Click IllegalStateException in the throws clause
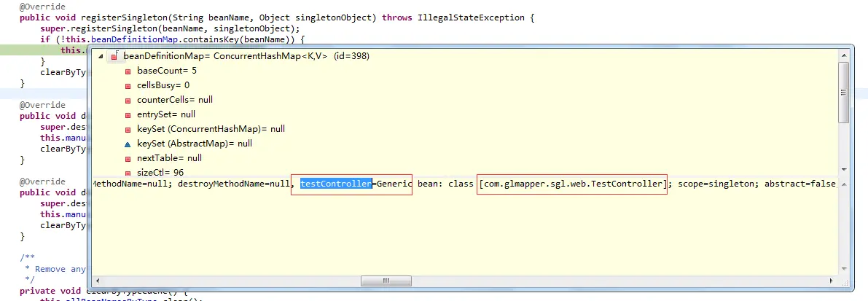The width and height of the screenshot is (868, 301). tap(470, 17)
